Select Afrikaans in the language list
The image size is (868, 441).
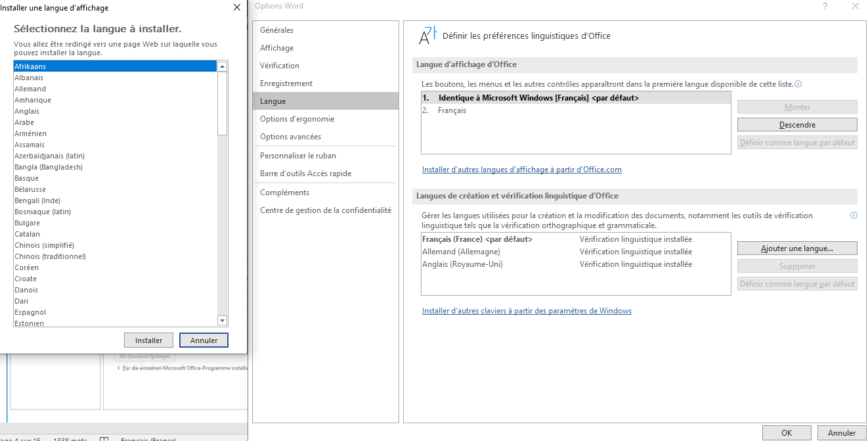pos(115,66)
